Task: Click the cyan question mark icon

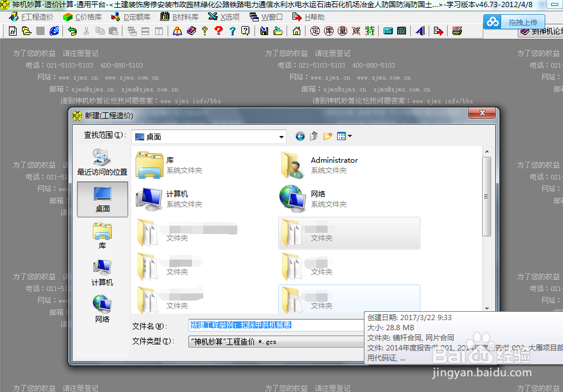Action: [232, 31]
